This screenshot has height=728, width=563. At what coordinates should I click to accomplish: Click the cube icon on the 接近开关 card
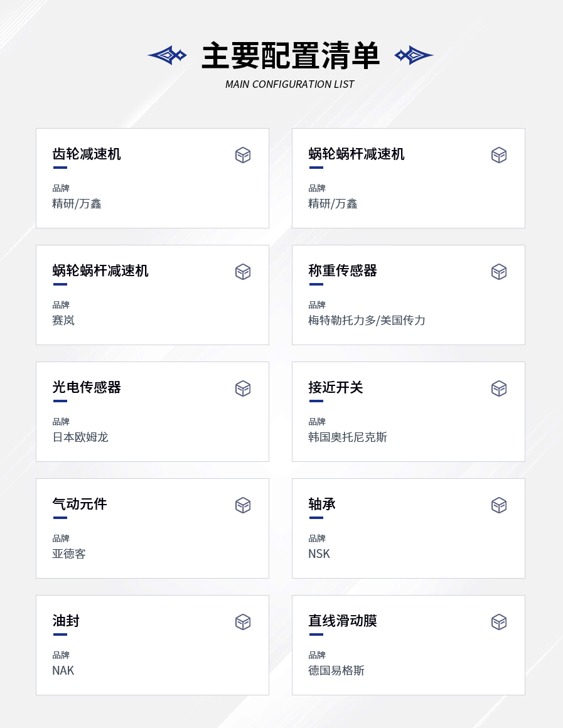click(499, 388)
